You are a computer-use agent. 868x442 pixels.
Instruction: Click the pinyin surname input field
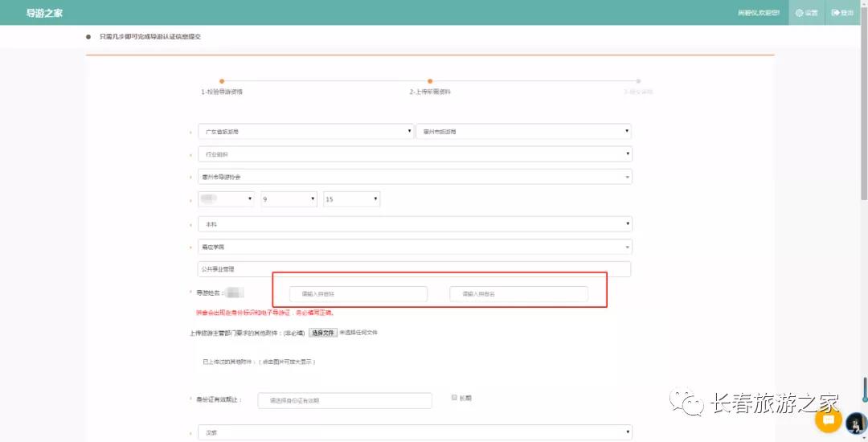358,294
